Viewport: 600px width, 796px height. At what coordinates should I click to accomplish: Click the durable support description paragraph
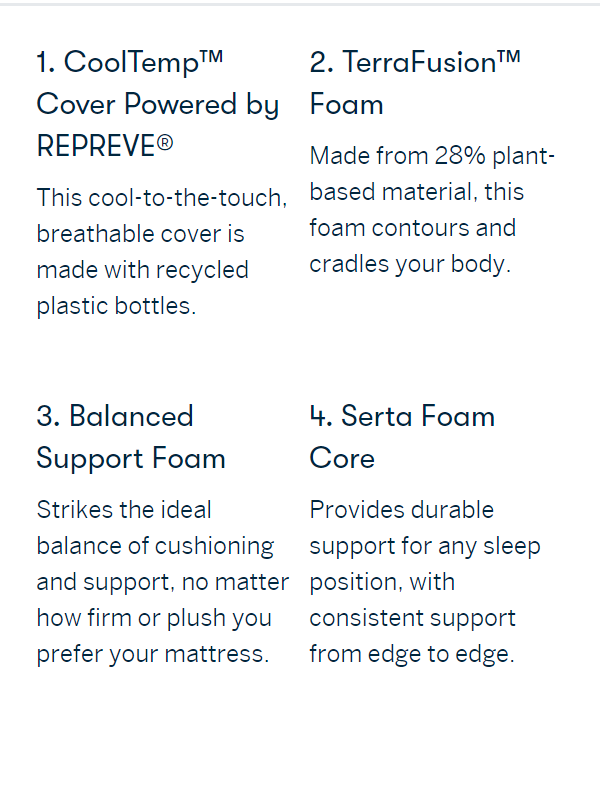tap(424, 581)
